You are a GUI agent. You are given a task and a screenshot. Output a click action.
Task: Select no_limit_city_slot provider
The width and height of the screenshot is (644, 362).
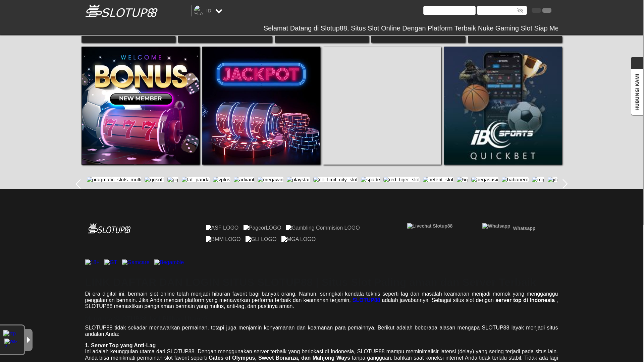coord(335,180)
